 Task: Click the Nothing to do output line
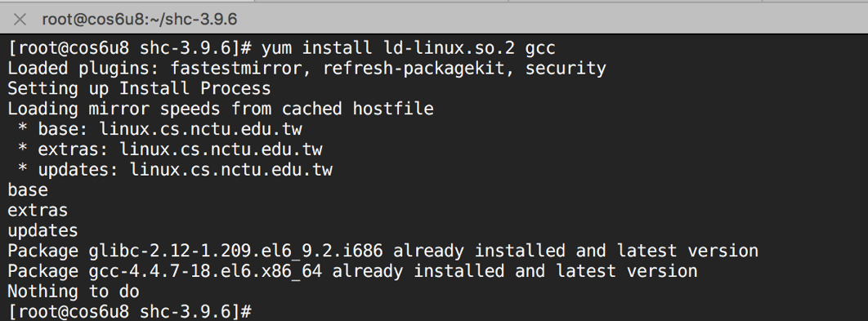point(73,292)
